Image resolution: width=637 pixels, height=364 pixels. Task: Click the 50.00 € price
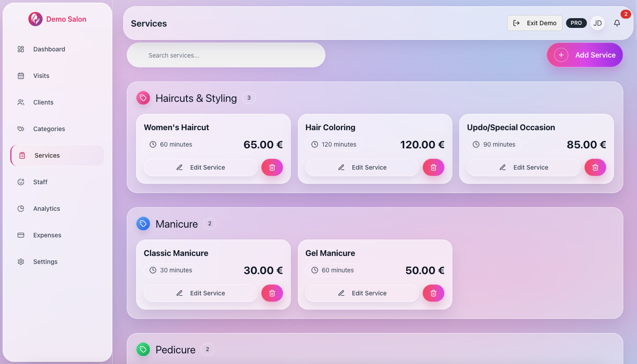[425, 271]
